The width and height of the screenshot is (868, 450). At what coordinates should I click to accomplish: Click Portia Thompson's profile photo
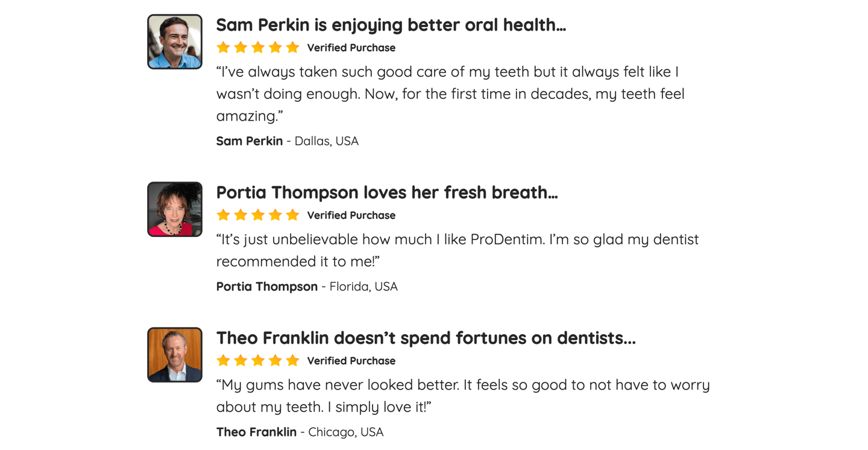(x=175, y=209)
